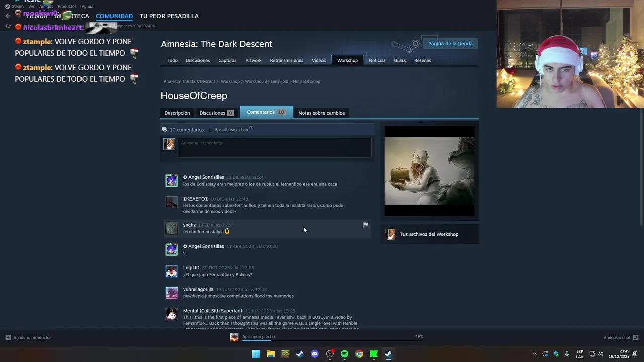Open Mental (Cait Sith Superfan) profile name
This screenshot has width=644, height=362.
click(213, 311)
